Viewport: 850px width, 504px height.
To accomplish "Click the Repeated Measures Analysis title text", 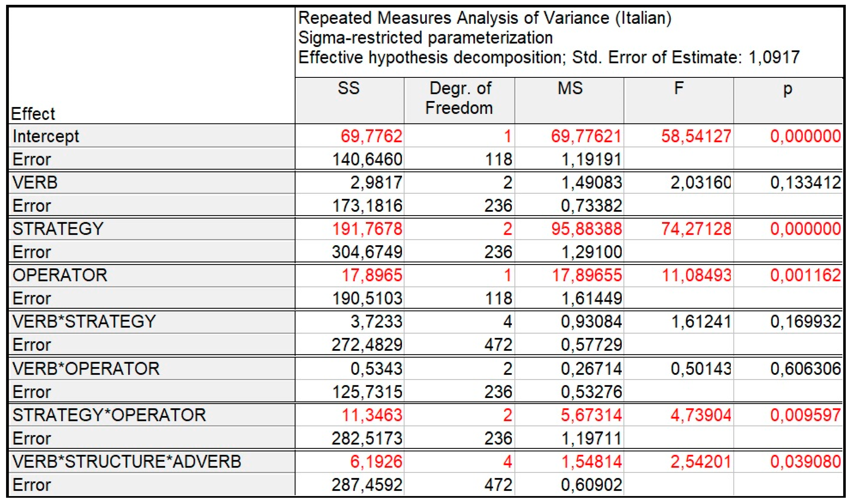I will [x=484, y=18].
